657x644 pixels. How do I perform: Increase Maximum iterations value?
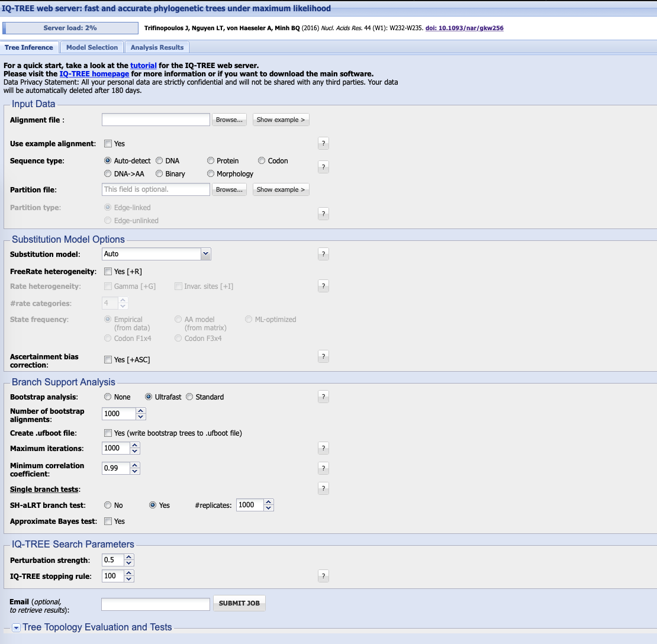pyautogui.click(x=134, y=445)
